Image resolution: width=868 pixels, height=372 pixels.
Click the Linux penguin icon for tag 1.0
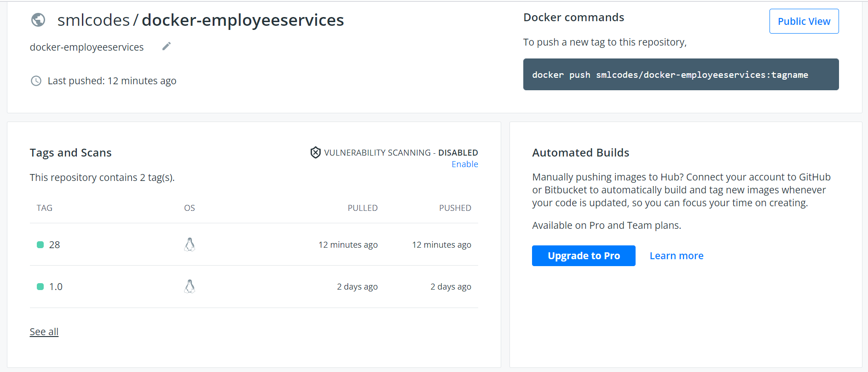[x=190, y=286]
